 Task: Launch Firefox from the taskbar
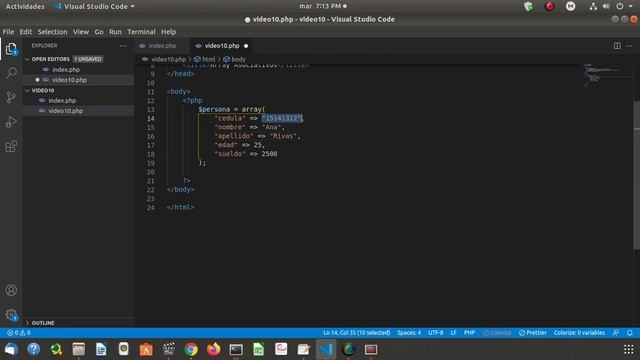[x=213, y=349]
